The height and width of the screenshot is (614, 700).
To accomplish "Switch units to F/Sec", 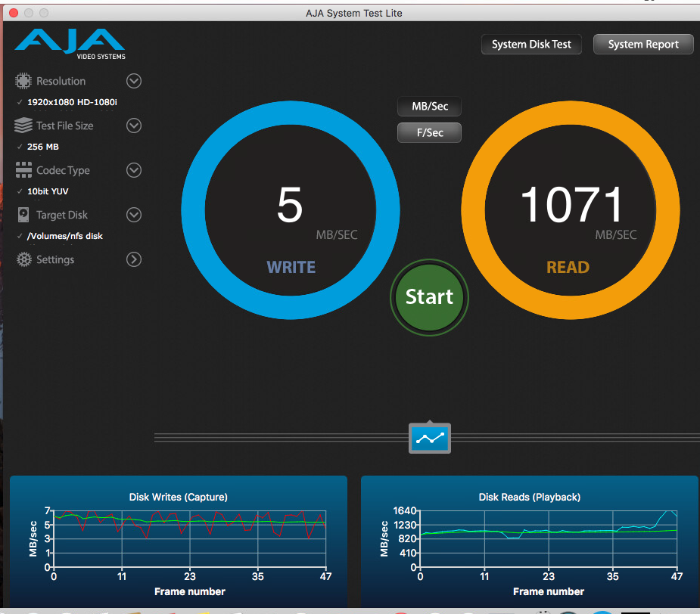I will point(430,132).
